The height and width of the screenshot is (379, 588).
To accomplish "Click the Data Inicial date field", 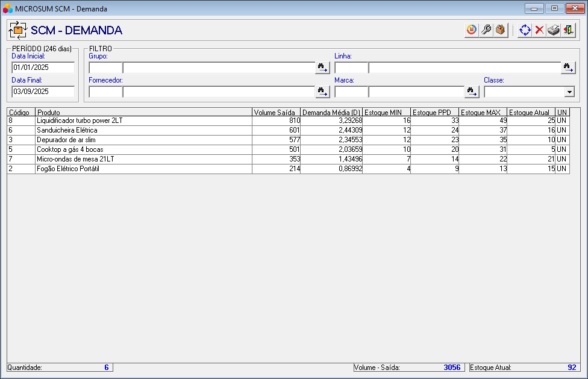I will tap(43, 67).
